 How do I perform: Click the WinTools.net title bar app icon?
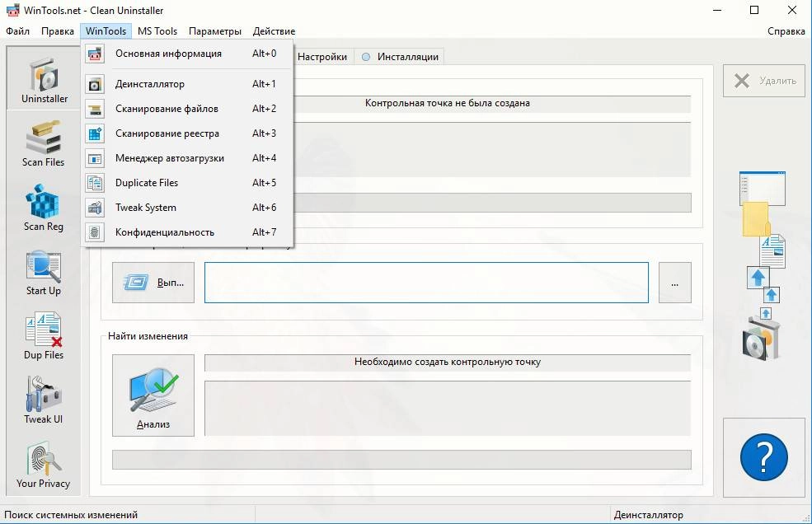pos(12,10)
